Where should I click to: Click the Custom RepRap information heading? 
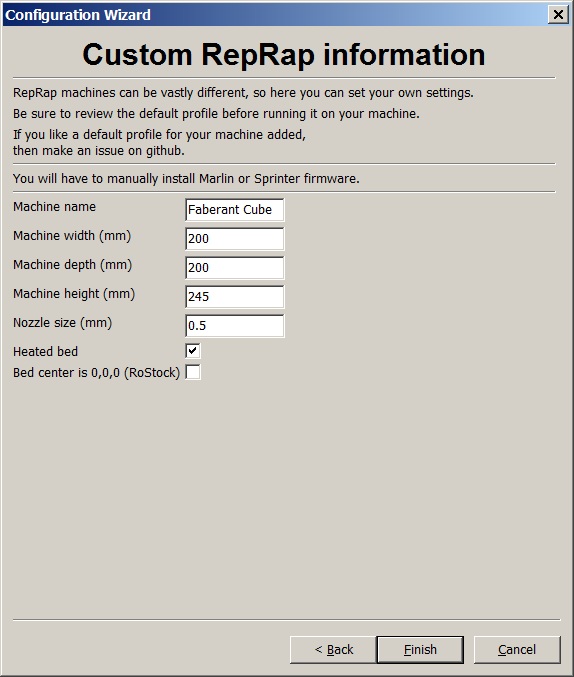[x=284, y=54]
